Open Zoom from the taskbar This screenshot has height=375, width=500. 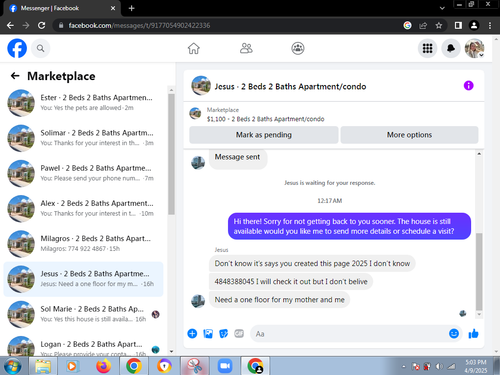coord(225,366)
